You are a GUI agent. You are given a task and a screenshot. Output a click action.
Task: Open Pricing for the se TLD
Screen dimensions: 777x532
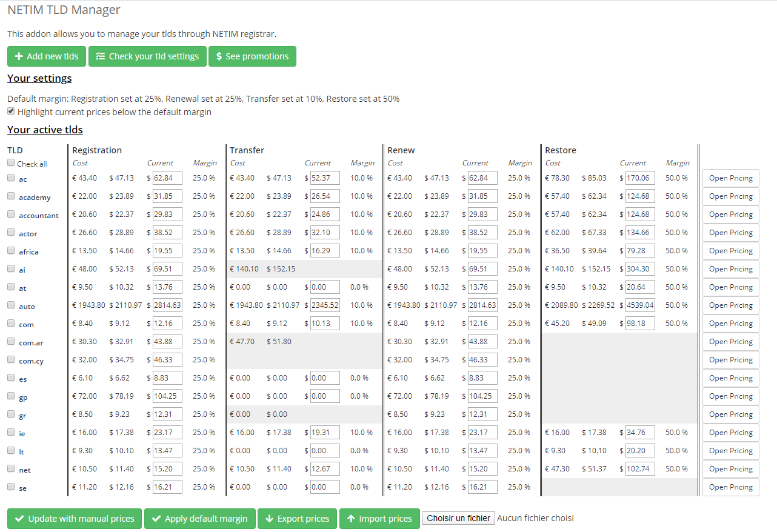coord(731,487)
